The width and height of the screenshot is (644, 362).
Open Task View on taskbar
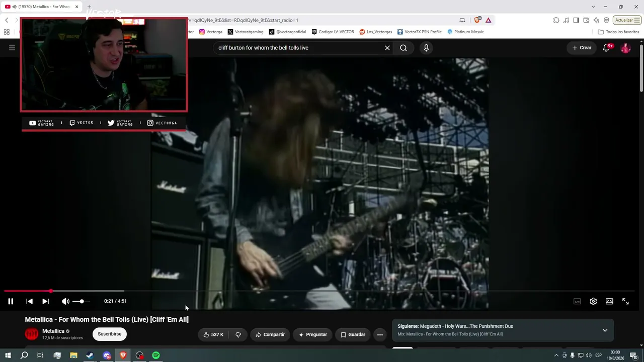click(x=40, y=355)
